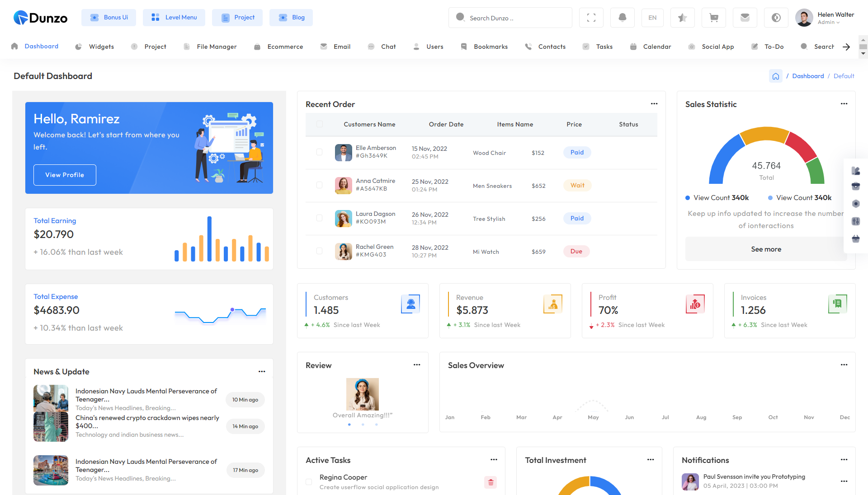The width and height of the screenshot is (868, 495).
Task: Click right arrow to scroll navigation menu
Action: 846,47
